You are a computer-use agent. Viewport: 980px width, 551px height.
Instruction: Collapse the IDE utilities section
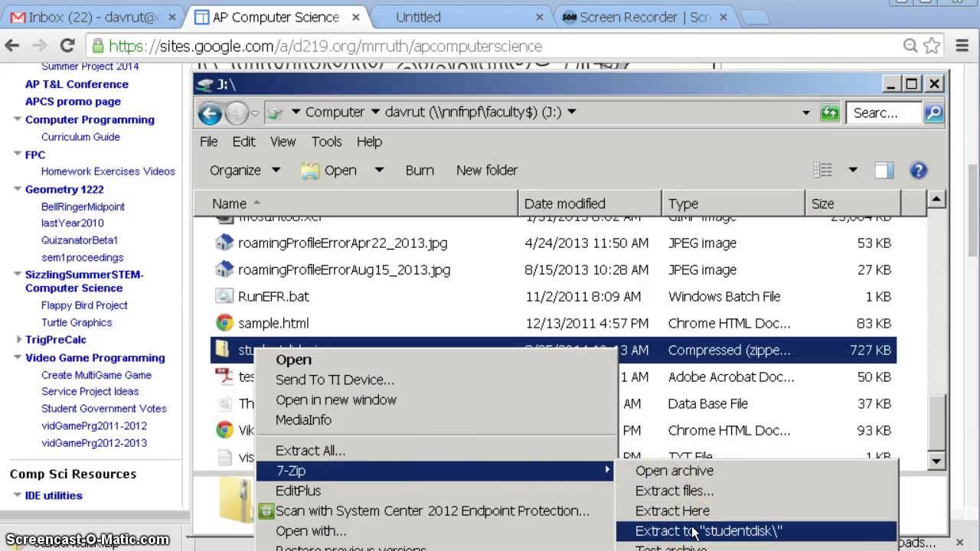pos(17,495)
